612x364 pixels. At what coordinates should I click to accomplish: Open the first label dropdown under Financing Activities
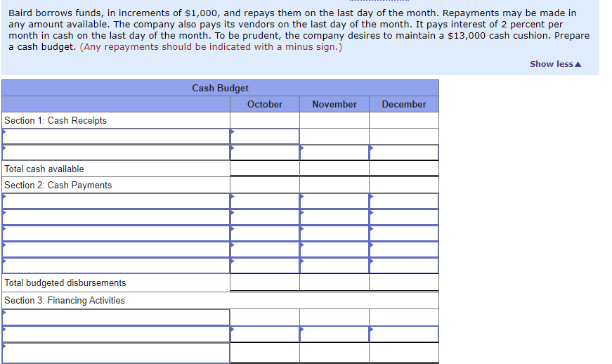click(x=116, y=318)
